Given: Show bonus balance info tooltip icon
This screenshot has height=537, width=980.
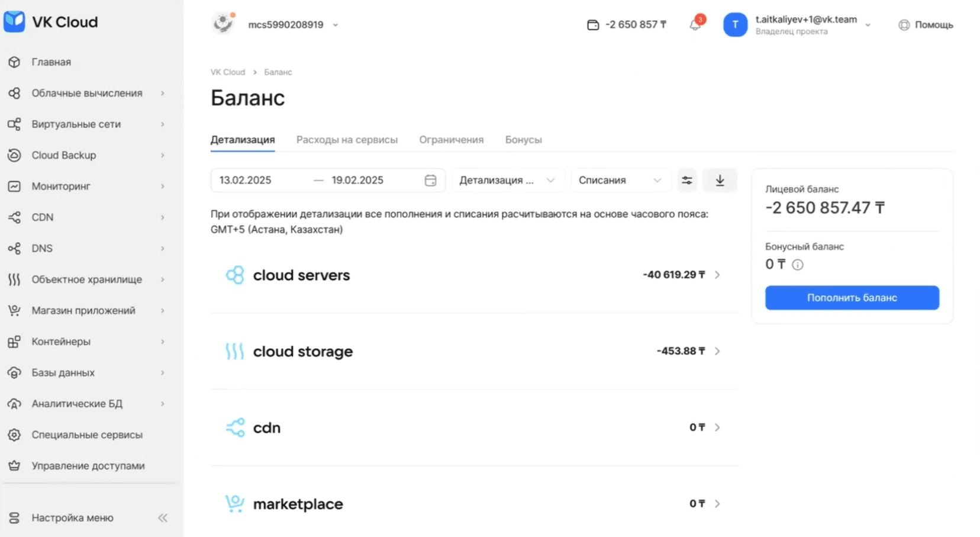Looking at the screenshot, I should point(798,265).
